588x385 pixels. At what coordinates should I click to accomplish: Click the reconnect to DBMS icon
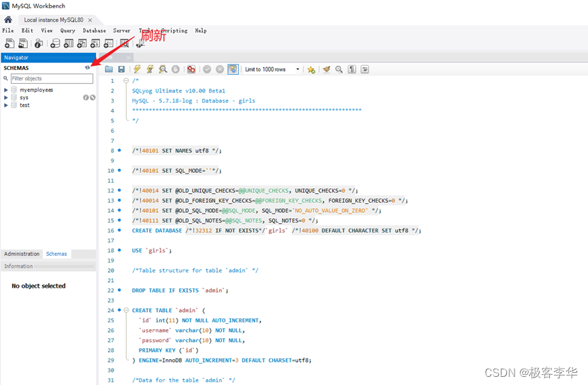click(x=140, y=44)
